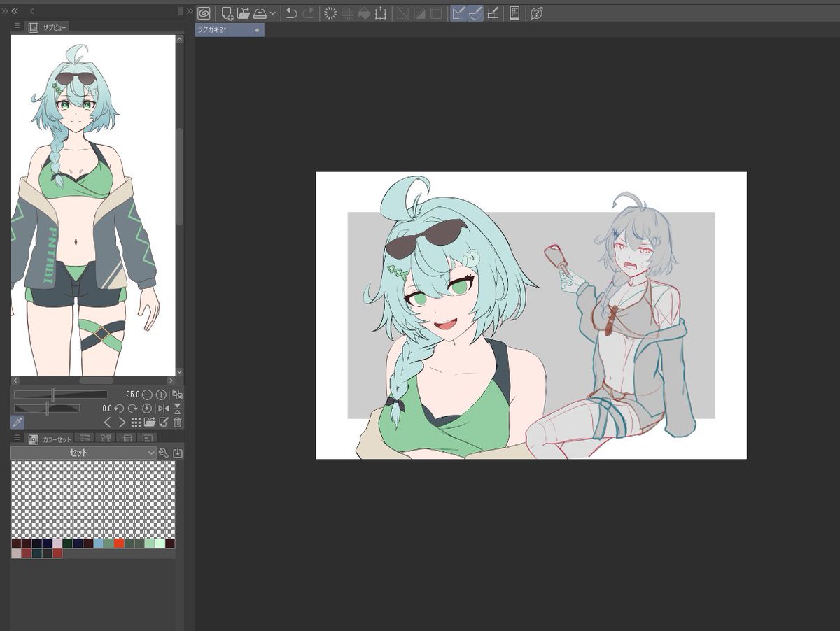840x631 pixels.
Task: Toggle snap to grid
Action: [x=493, y=13]
